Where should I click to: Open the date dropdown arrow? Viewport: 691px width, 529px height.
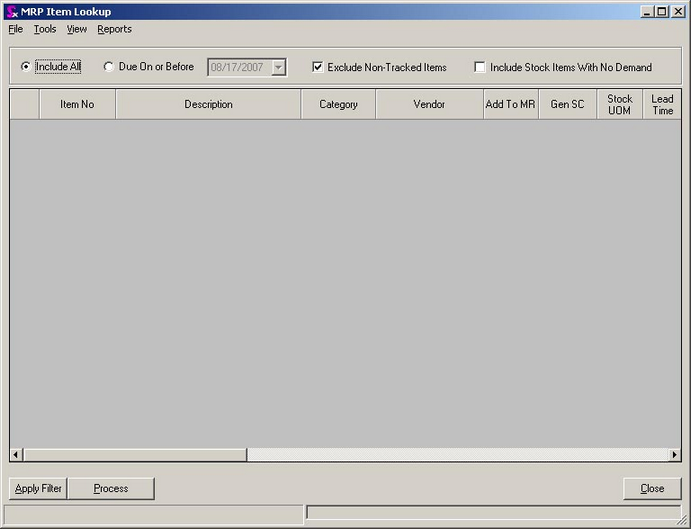pos(278,67)
